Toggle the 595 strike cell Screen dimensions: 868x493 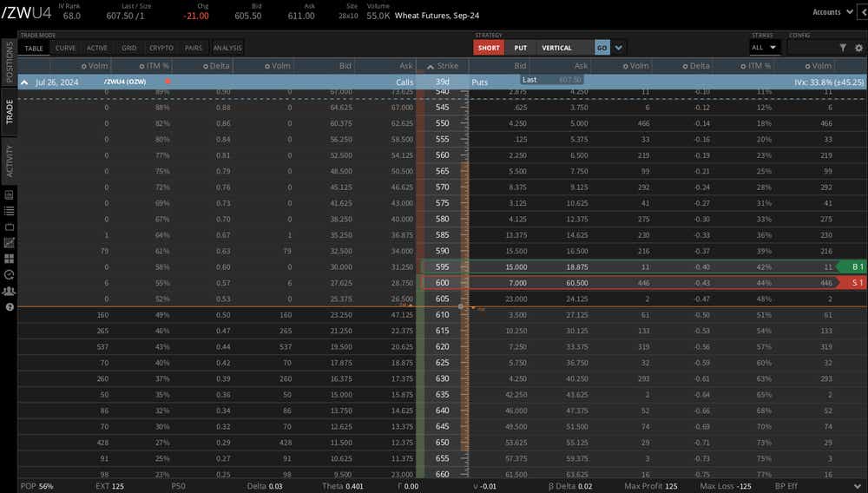point(443,266)
